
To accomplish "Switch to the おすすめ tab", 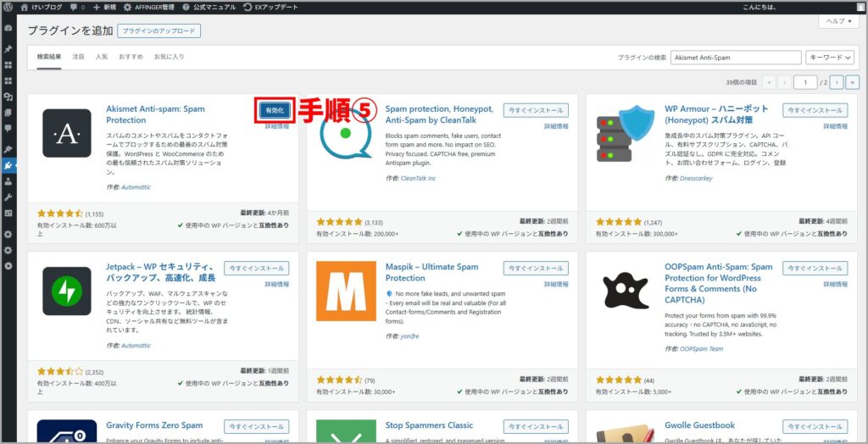I will coord(131,57).
